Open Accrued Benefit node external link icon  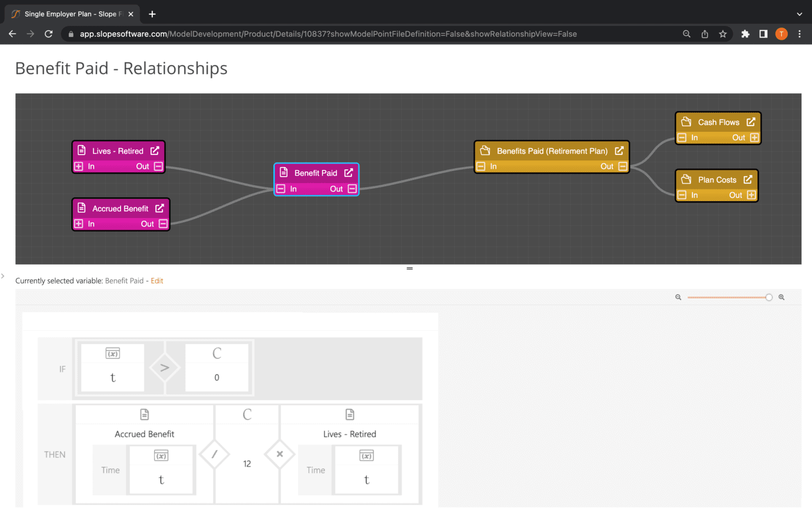[160, 208]
